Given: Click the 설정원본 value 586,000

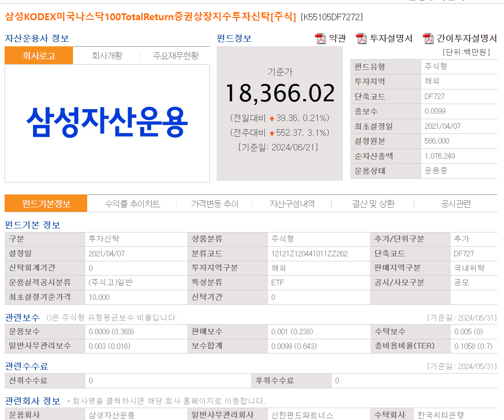Looking at the screenshot, I should tap(437, 141).
